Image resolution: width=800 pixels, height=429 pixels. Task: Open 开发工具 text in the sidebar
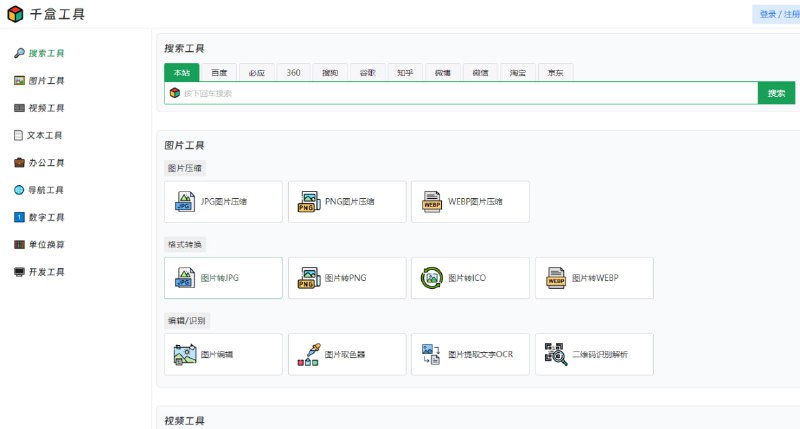click(46, 272)
